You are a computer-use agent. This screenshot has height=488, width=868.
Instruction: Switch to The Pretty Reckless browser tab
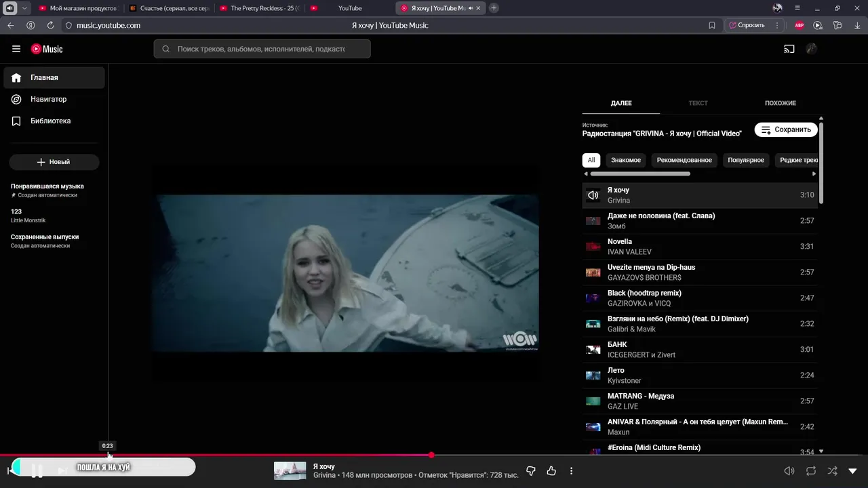click(x=260, y=8)
